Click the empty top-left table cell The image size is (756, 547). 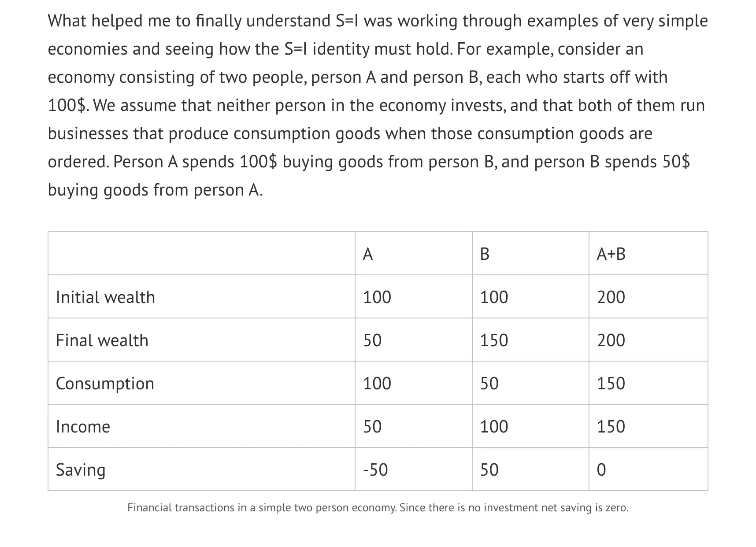point(201,254)
